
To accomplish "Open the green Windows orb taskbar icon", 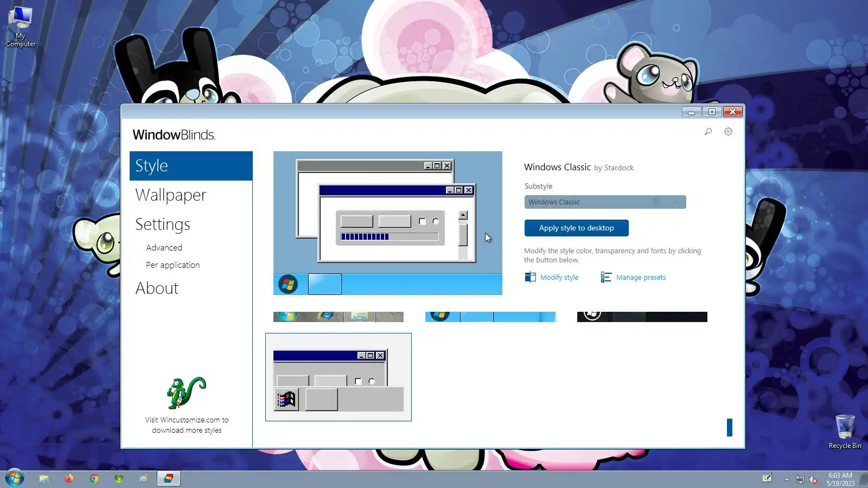I will click(119, 478).
